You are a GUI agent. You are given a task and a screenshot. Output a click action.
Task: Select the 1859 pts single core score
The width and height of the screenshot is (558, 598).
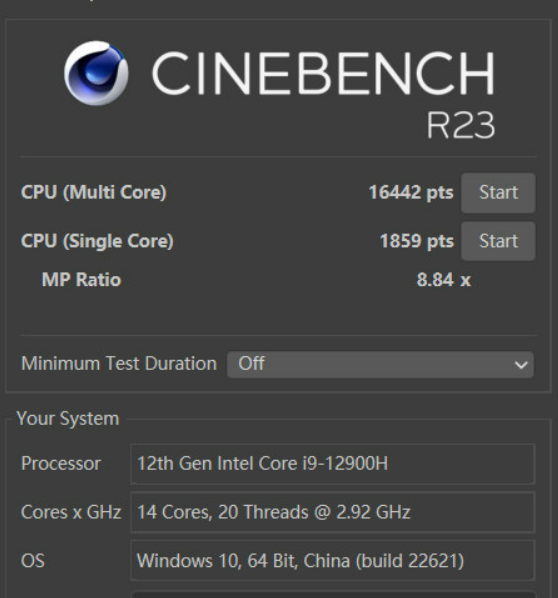click(x=417, y=241)
